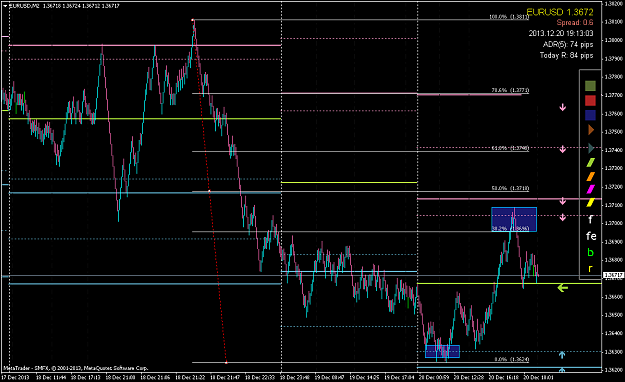This screenshot has height=382, width=625.
Task: Click the 'Today R: 84 pips' text
Action: coord(566,55)
